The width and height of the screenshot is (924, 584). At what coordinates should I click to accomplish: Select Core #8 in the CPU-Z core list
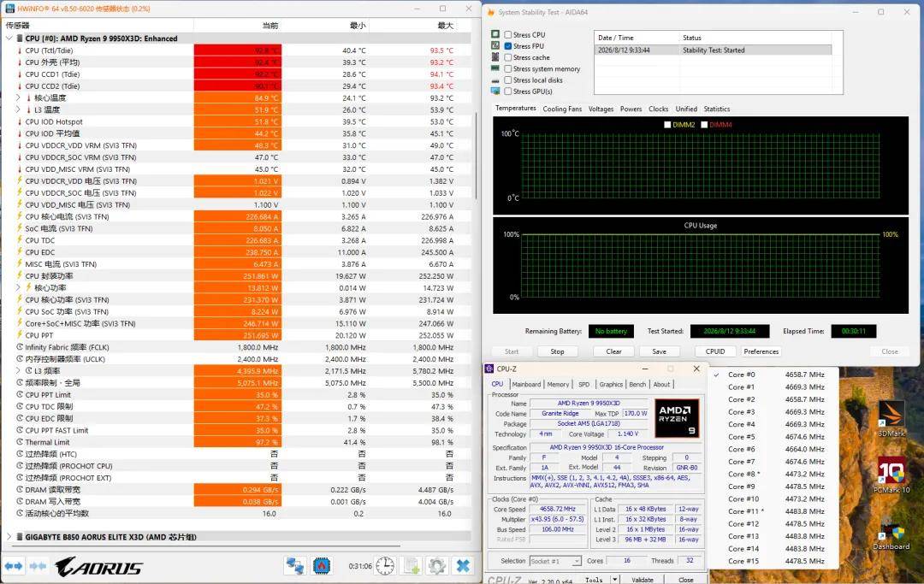(773, 474)
